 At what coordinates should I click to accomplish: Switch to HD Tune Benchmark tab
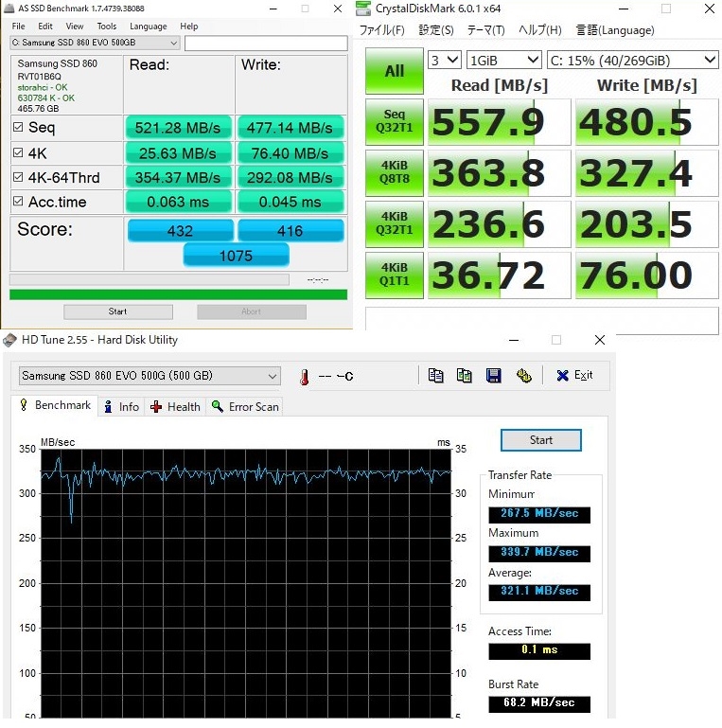pyautogui.click(x=55, y=405)
